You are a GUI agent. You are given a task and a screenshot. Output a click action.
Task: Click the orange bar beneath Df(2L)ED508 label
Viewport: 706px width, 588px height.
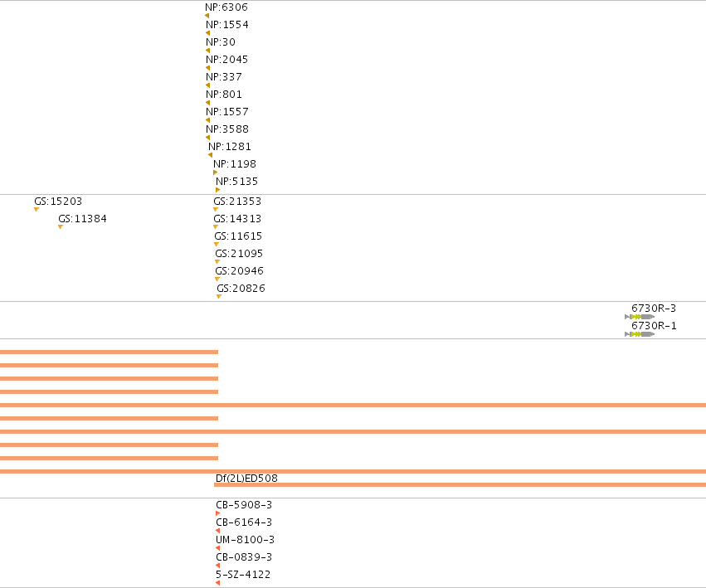tap(460, 485)
